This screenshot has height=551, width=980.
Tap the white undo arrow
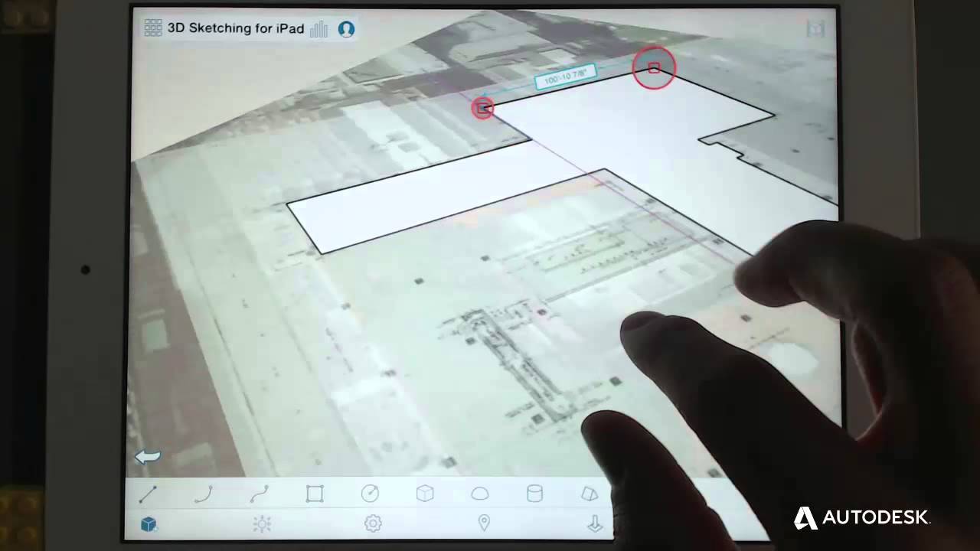(x=148, y=457)
